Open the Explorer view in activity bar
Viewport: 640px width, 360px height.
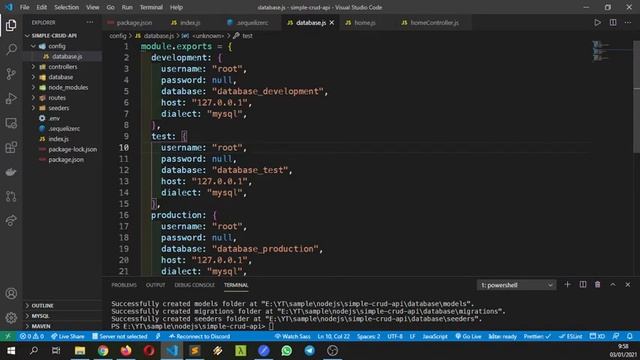(x=11, y=25)
